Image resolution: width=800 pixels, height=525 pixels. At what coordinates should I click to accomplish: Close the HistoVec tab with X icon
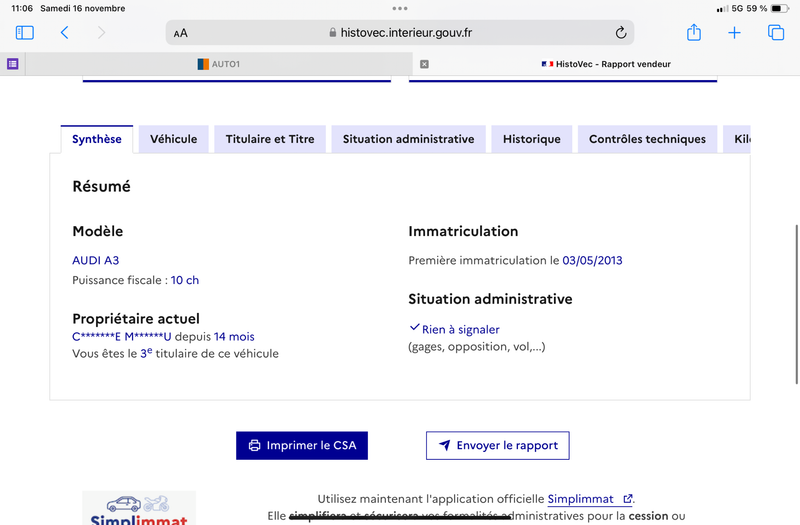pos(424,64)
